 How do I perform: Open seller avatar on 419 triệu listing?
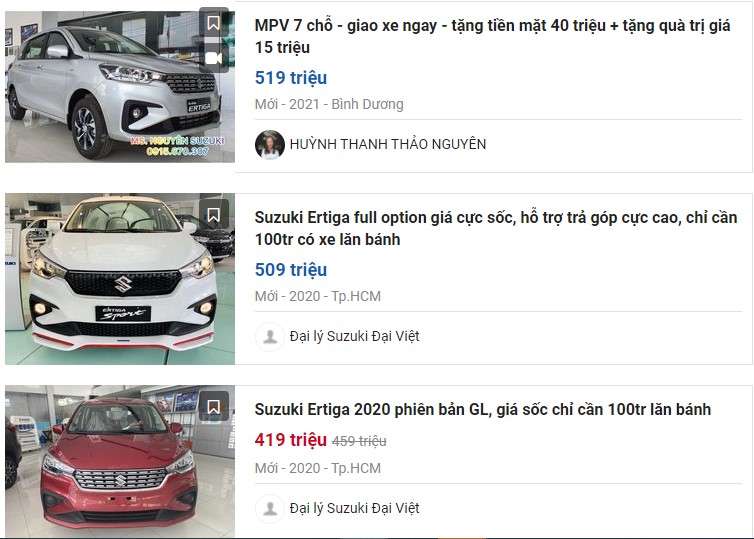point(270,509)
